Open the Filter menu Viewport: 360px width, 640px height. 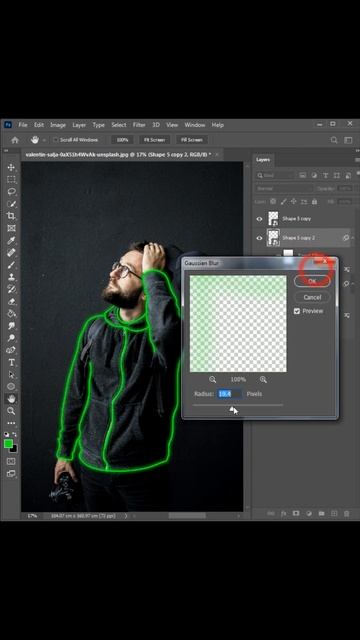pyautogui.click(x=139, y=125)
